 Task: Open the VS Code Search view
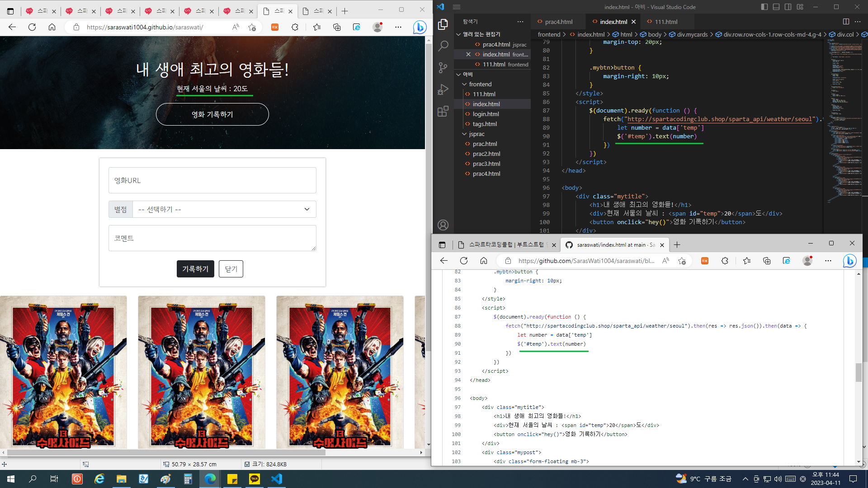tap(443, 46)
